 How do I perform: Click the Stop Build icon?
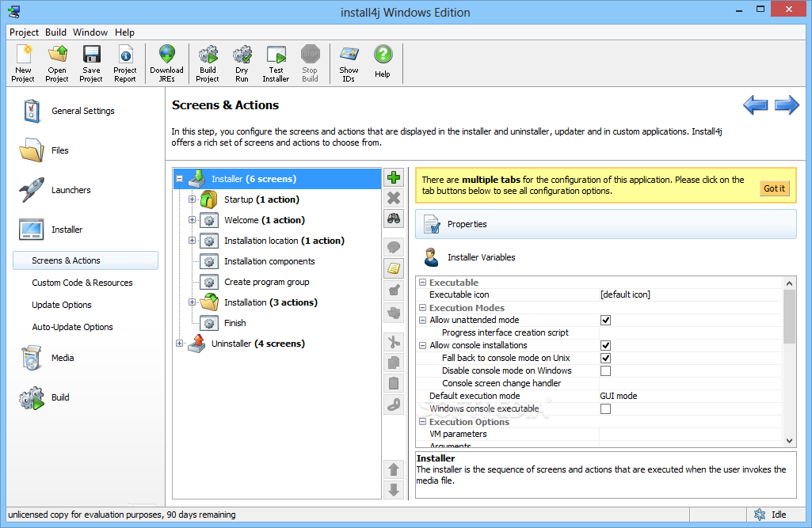pyautogui.click(x=311, y=63)
